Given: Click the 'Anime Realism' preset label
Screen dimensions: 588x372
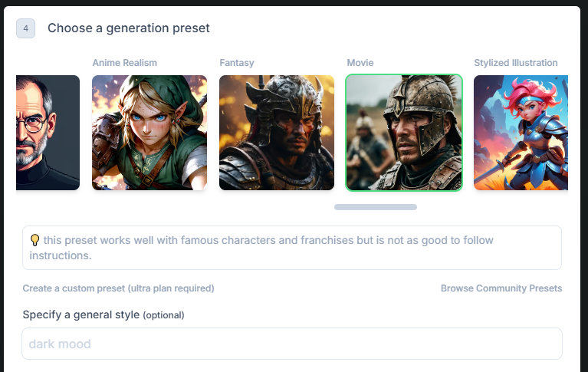Looking at the screenshot, I should (x=124, y=63).
